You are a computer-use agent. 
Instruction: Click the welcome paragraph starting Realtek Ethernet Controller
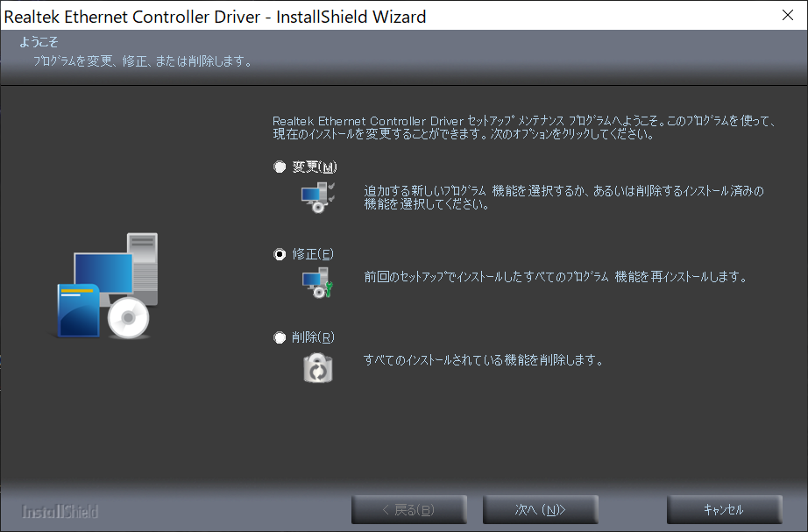(523, 128)
